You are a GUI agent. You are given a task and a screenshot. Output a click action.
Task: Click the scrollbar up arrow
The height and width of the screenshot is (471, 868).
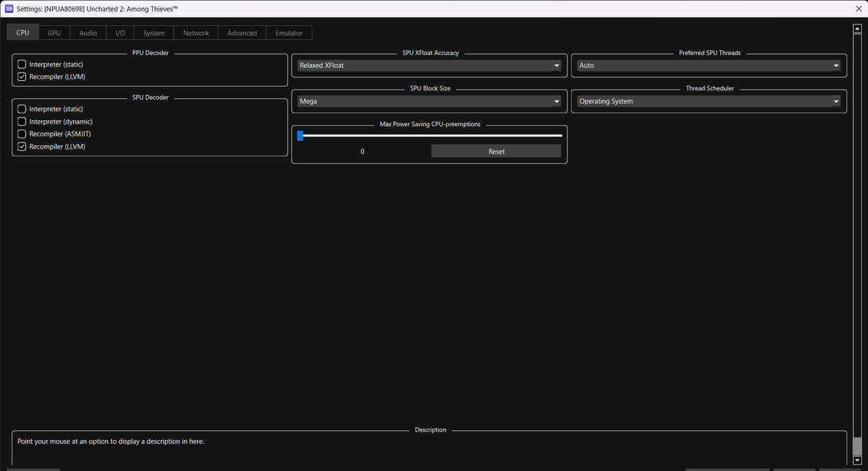pyautogui.click(x=857, y=29)
